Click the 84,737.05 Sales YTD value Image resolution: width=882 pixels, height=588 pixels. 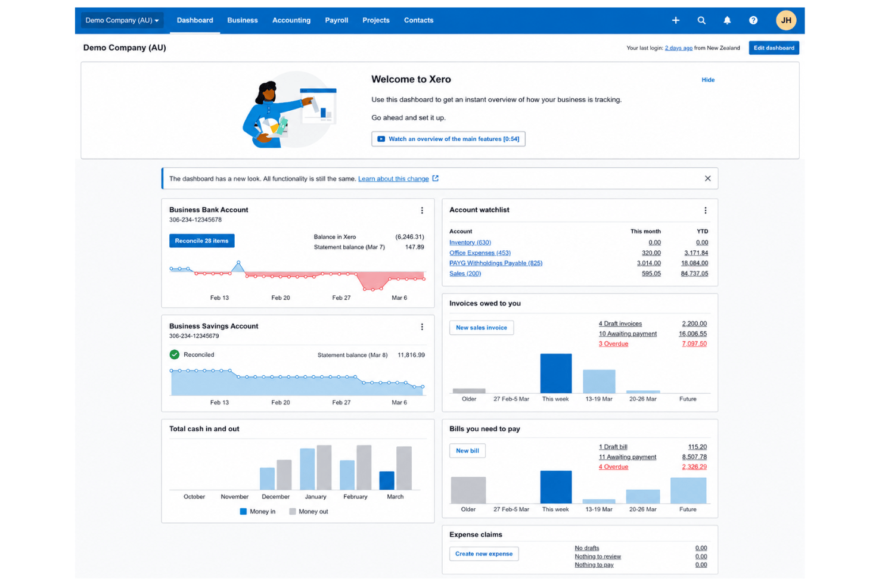click(694, 273)
